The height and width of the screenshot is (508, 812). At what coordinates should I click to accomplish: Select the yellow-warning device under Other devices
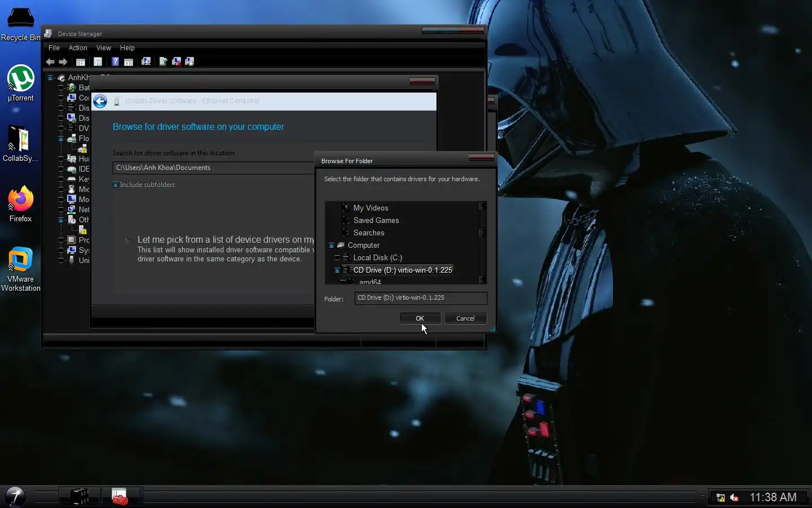click(x=82, y=230)
